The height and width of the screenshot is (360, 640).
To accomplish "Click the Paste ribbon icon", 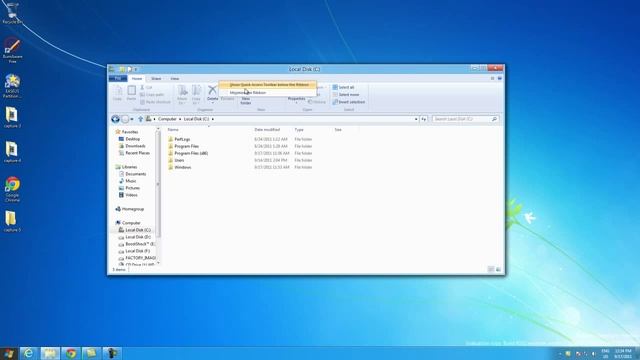I will [x=131, y=93].
